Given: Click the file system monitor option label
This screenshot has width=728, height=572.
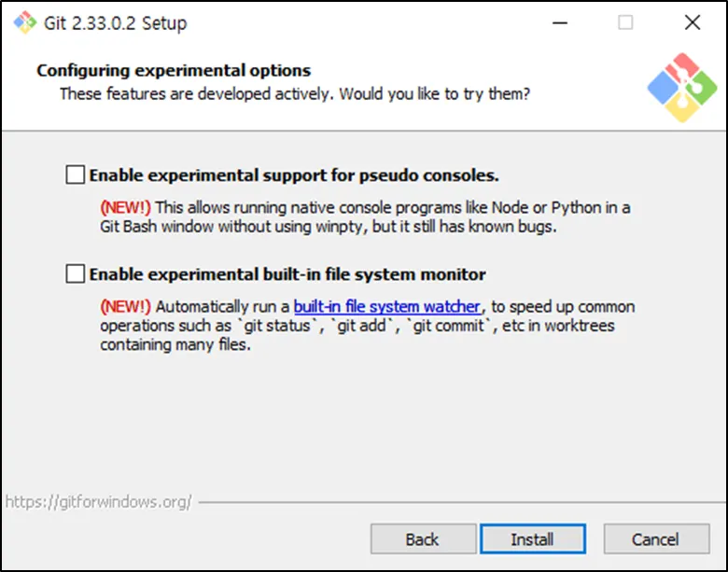Looking at the screenshot, I should (x=287, y=274).
